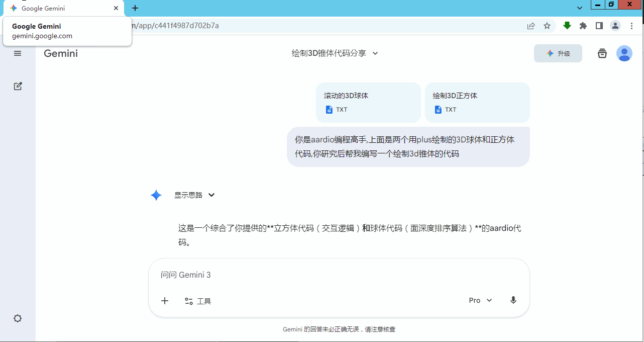Open settings gear in sidebar
The width and height of the screenshot is (644, 342).
tap(18, 318)
